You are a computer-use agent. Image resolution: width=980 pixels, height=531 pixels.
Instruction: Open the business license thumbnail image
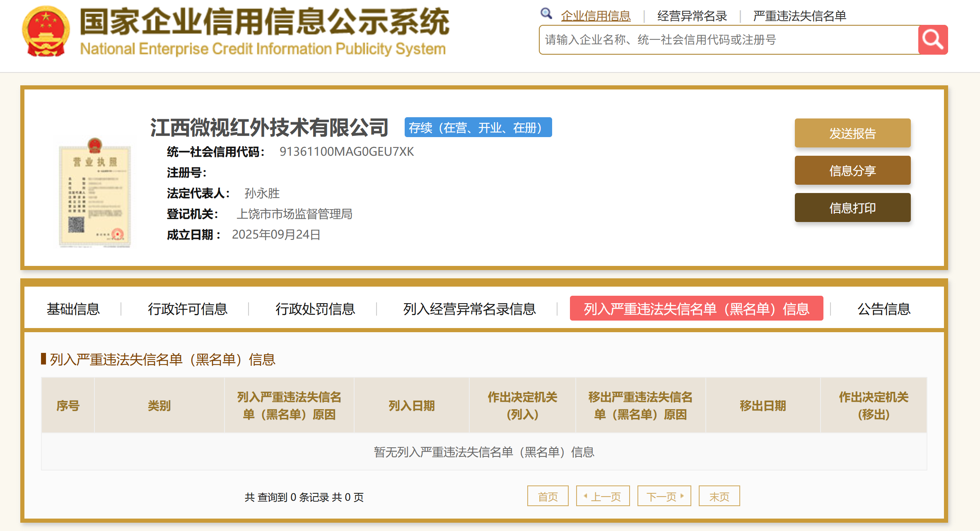click(95, 193)
